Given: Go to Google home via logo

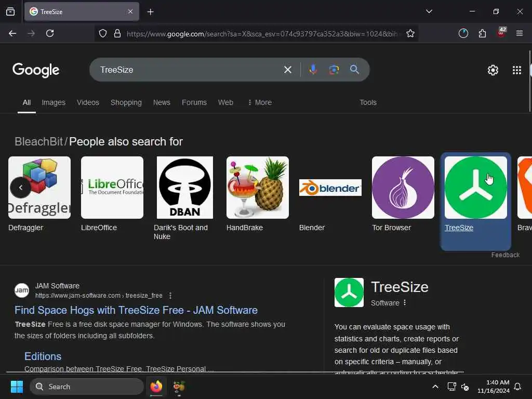Looking at the screenshot, I should [36, 70].
